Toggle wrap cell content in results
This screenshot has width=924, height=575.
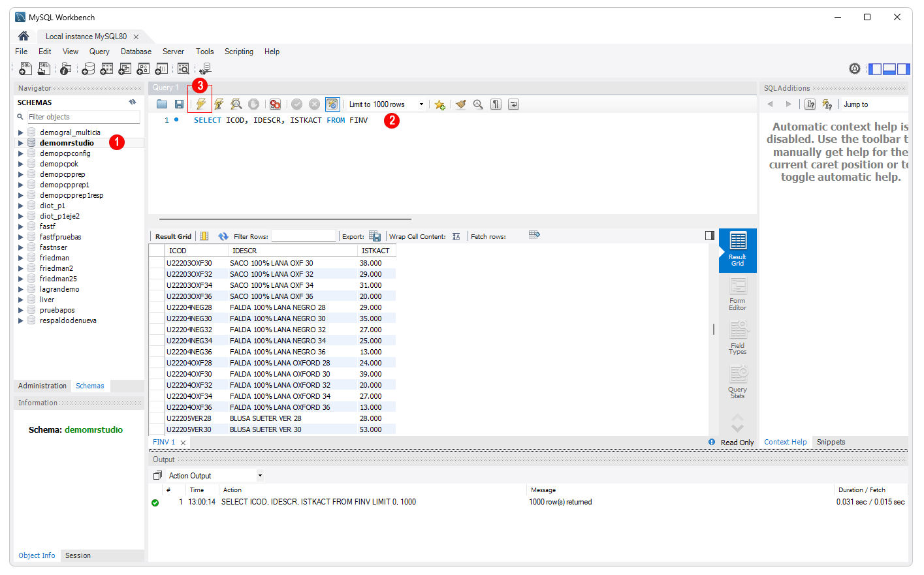(x=456, y=236)
